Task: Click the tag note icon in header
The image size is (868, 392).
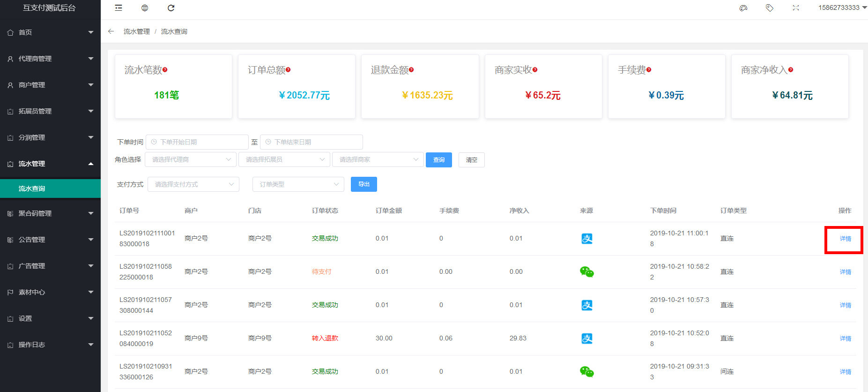Action: coord(770,8)
